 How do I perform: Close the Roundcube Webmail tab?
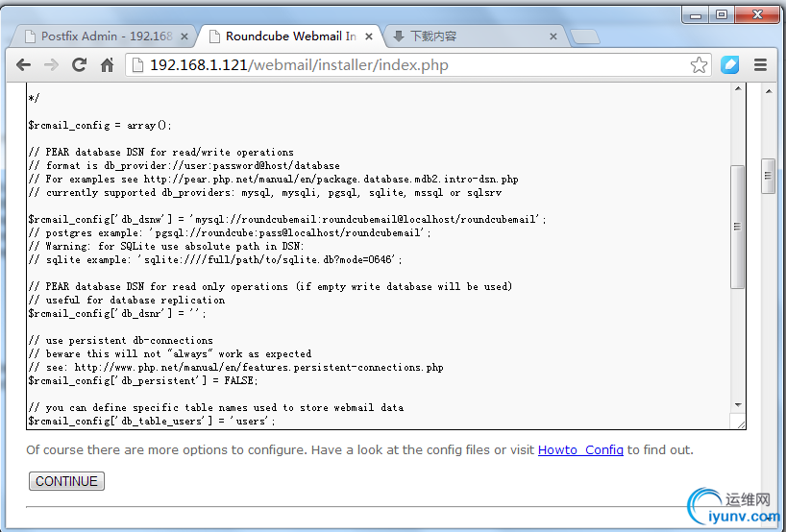click(x=368, y=36)
